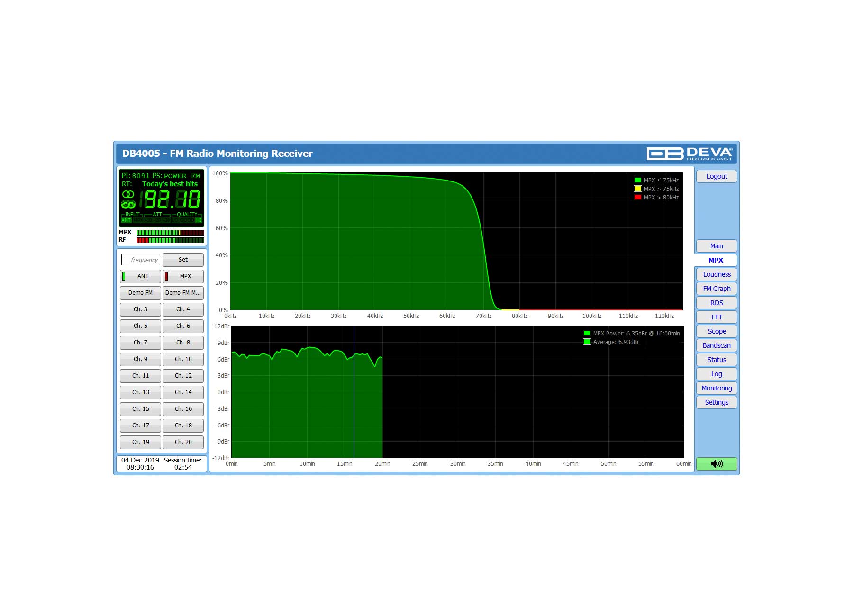
Task: Click the green MPX ≤ 75kHz legend swatch
Action: [638, 180]
